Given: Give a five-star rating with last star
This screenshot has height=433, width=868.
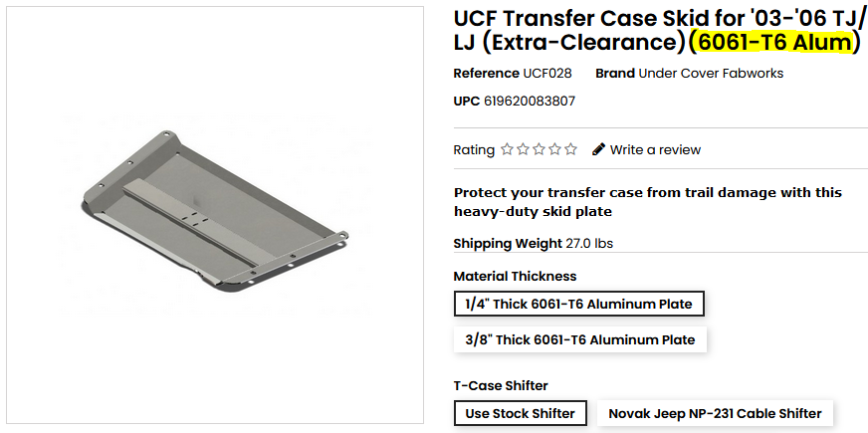Looking at the screenshot, I should (x=570, y=150).
